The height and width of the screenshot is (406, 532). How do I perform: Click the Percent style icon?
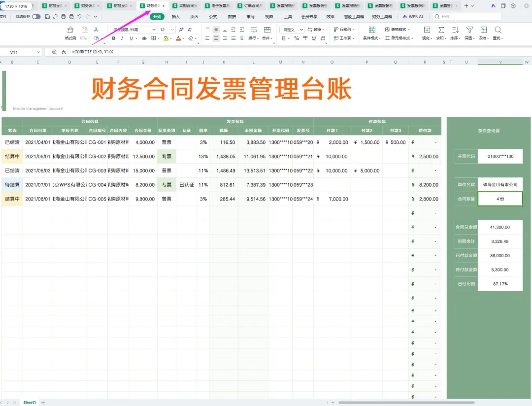297,38
